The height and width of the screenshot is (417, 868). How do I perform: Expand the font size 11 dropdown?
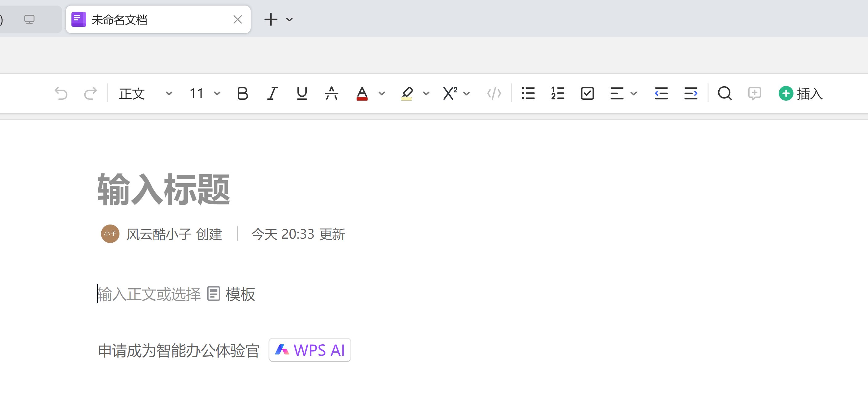(x=217, y=93)
